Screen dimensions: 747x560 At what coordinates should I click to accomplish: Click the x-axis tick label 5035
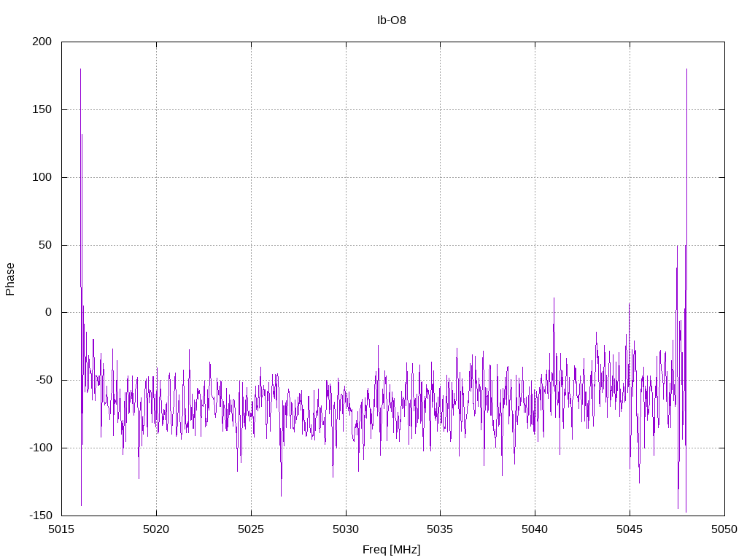pyautogui.click(x=440, y=529)
